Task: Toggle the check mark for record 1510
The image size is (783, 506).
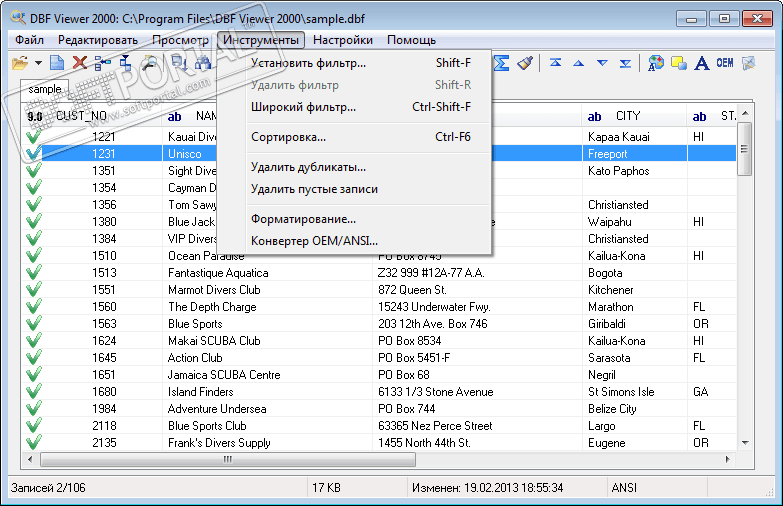Action: (x=33, y=255)
